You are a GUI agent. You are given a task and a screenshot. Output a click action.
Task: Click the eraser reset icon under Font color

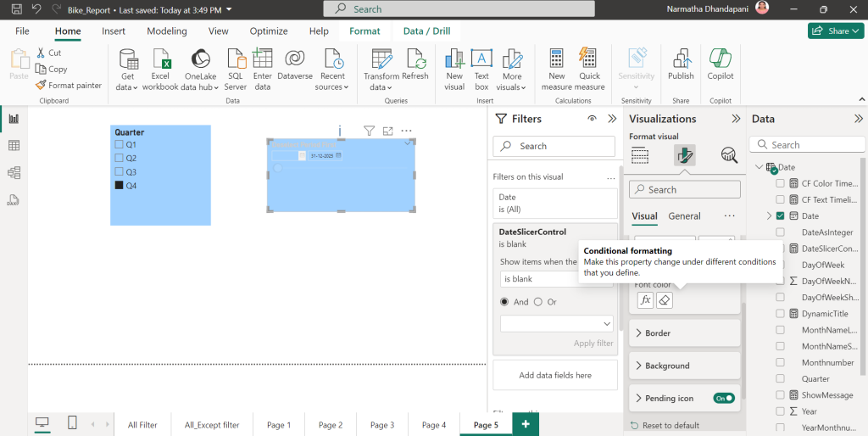point(665,300)
